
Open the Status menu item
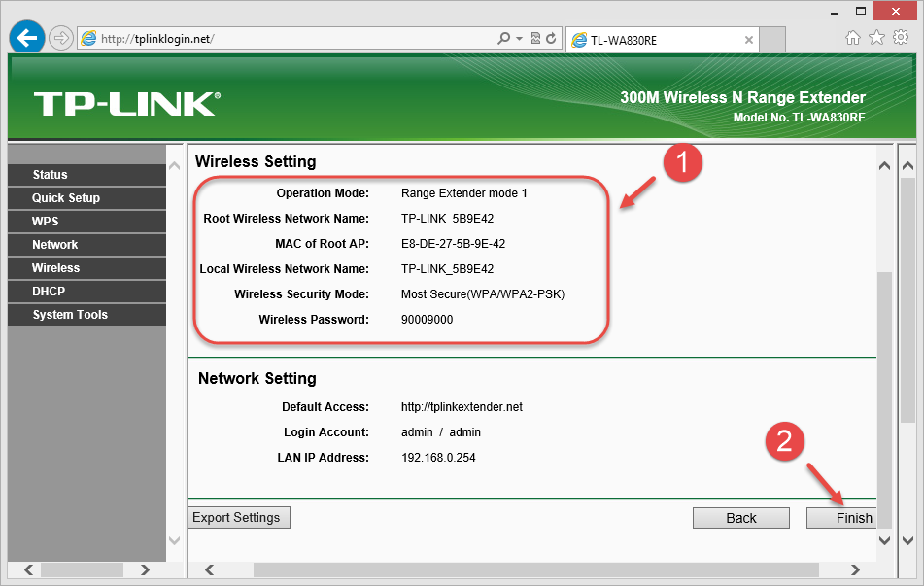tap(87, 175)
